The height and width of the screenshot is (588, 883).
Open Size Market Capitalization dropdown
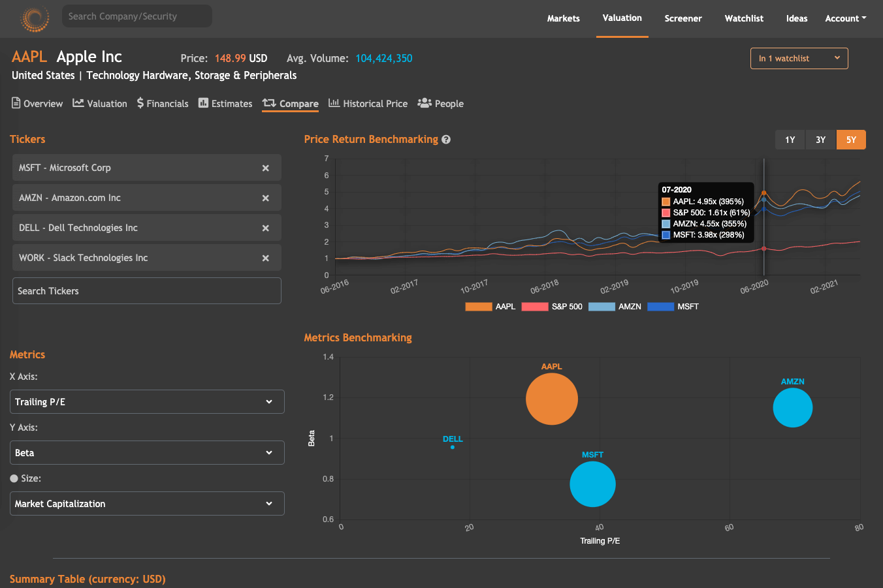(x=147, y=504)
